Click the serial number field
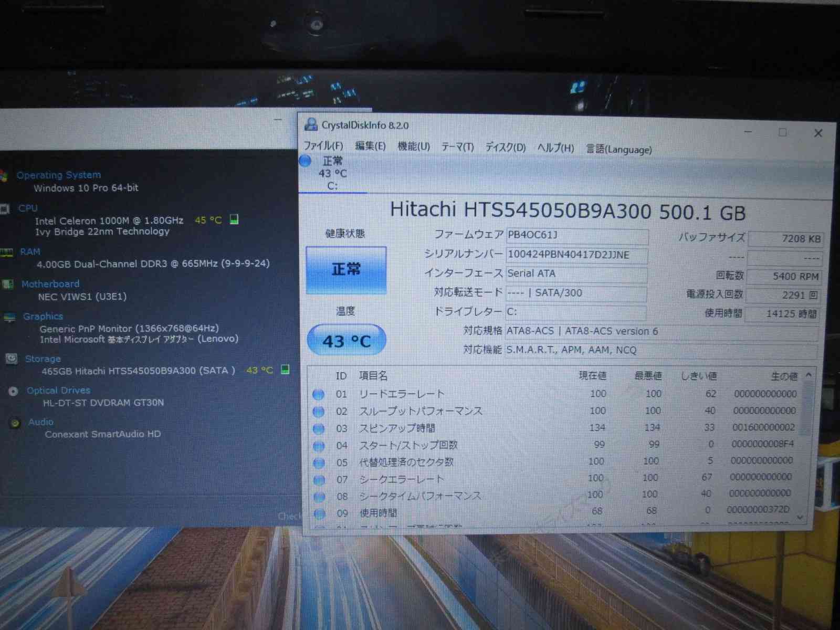The width and height of the screenshot is (840, 630). tap(576, 255)
